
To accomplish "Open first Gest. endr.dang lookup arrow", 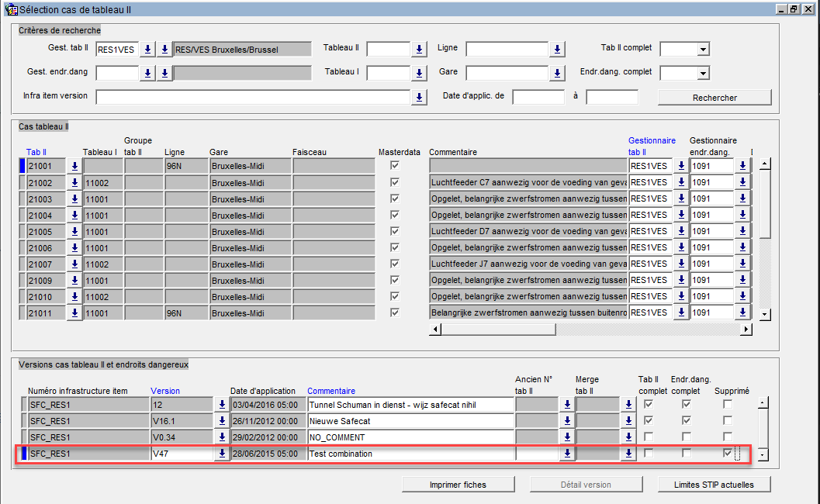I will pos(147,73).
